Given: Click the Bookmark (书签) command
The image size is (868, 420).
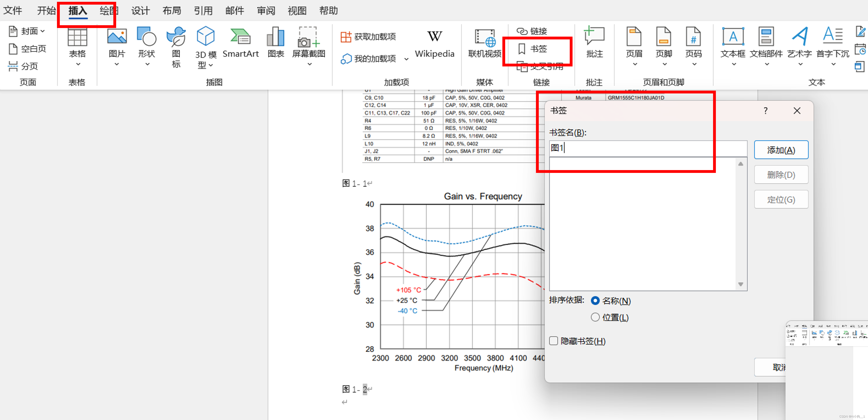Looking at the screenshot, I should tap(532, 49).
